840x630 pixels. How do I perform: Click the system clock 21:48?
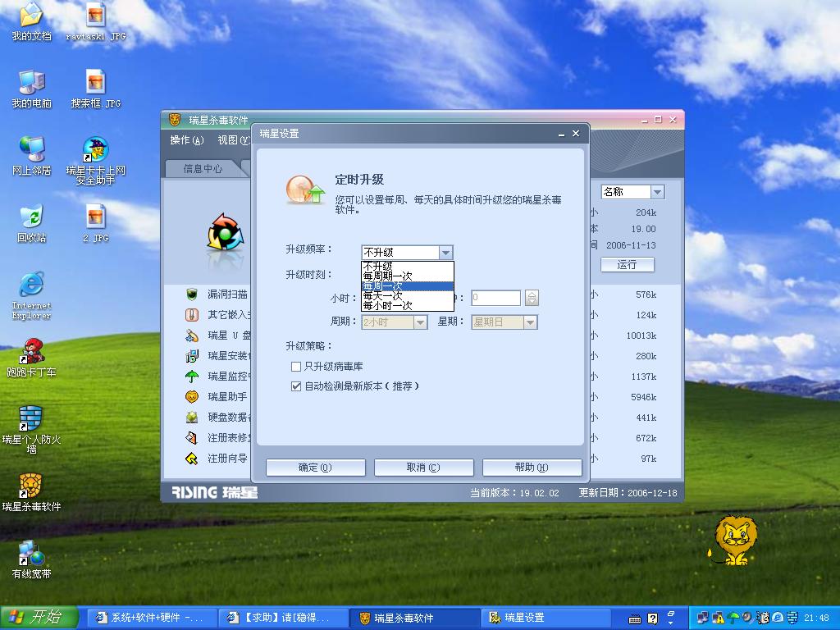click(816, 618)
